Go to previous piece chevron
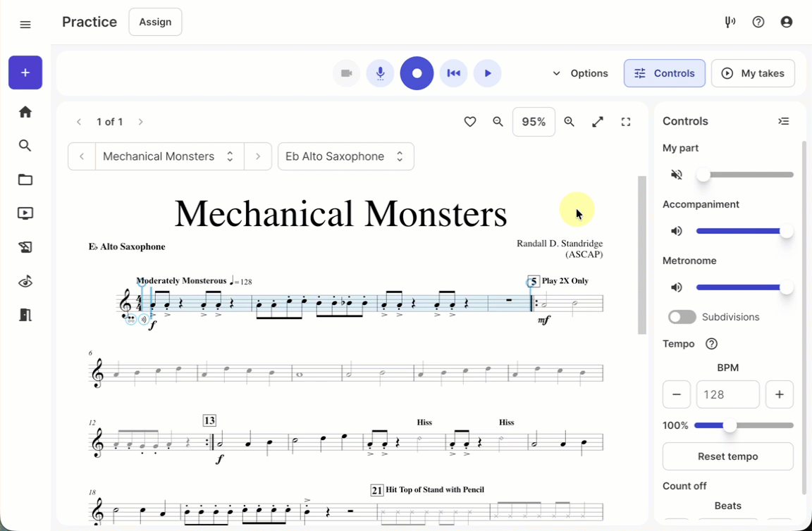812x531 pixels. 82,156
